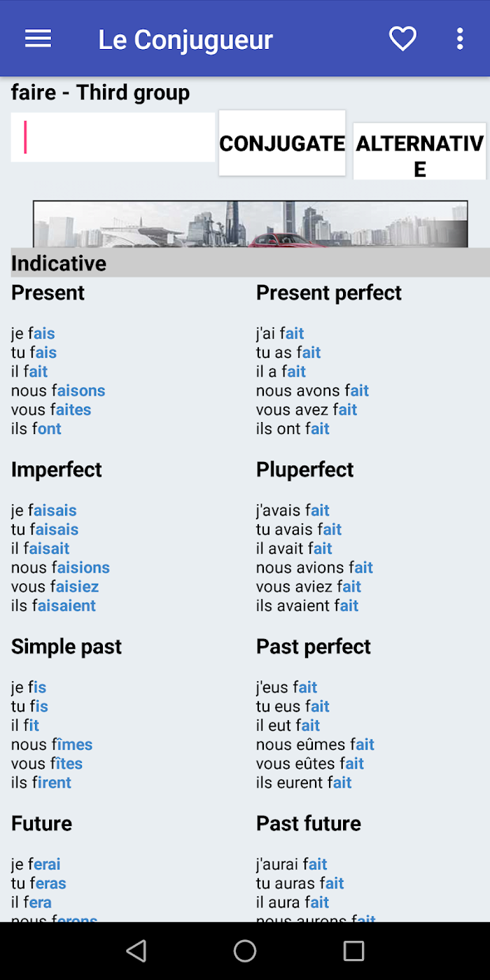
Task: Select the conjugation 'nous faisons'
Action: coord(58,391)
